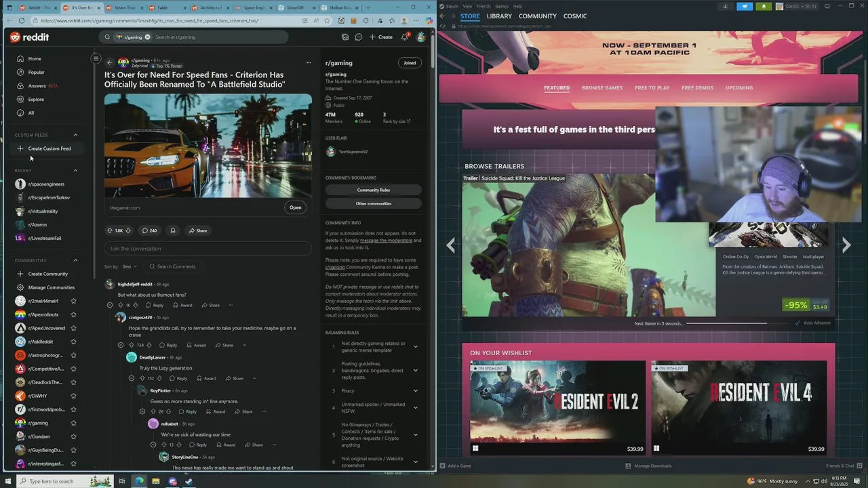Open Steam COMMUNITY tab
Screen dimensions: 868x488
pyautogui.click(x=538, y=16)
